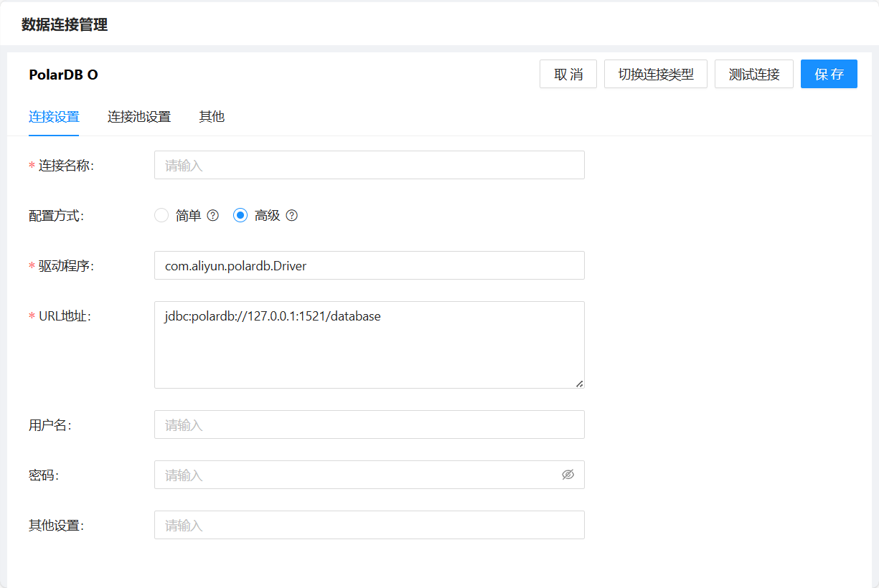Click the 密码 password field
Image resolution: width=879 pixels, height=588 pixels.
click(x=355, y=475)
